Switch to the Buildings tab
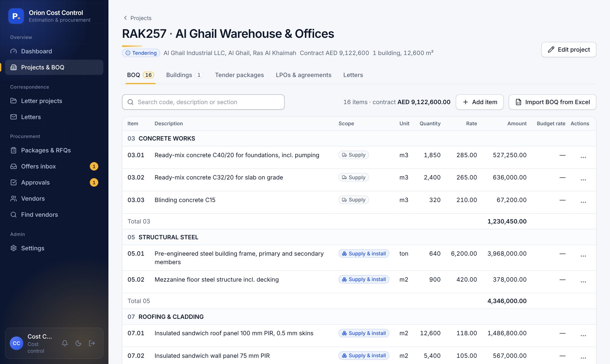 click(184, 75)
